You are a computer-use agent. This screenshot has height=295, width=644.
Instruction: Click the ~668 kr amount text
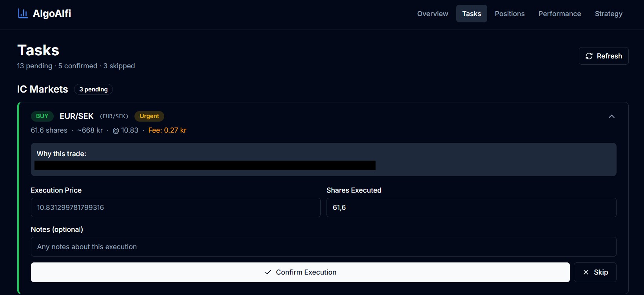(x=90, y=130)
